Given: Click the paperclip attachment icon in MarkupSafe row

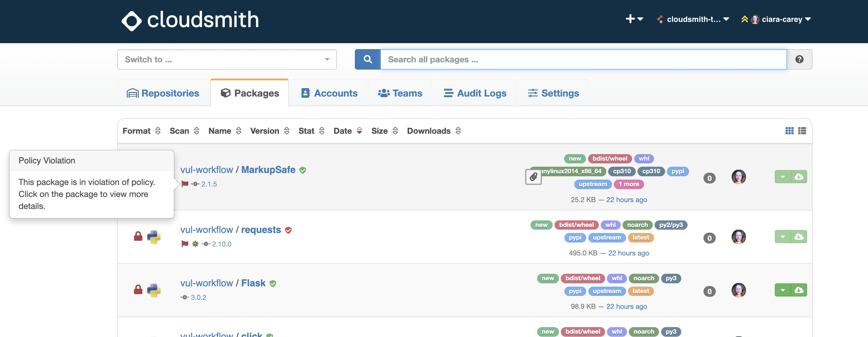Looking at the screenshot, I should (x=533, y=177).
